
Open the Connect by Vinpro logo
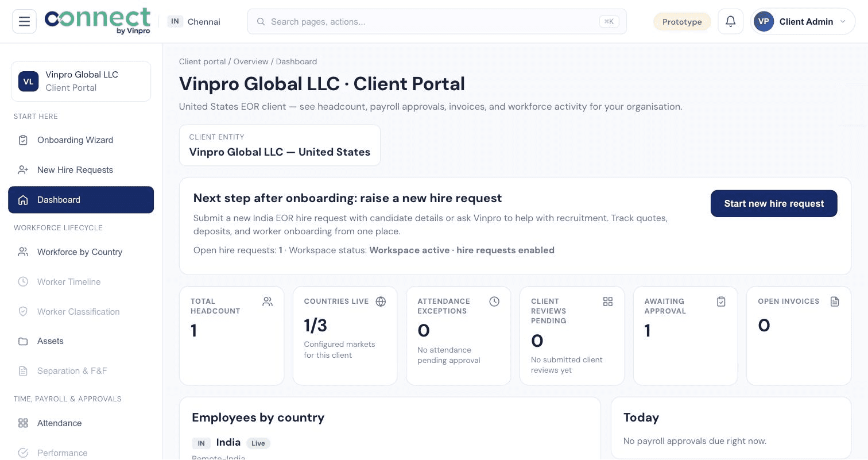pyautogui.click(x=98, y=21)
